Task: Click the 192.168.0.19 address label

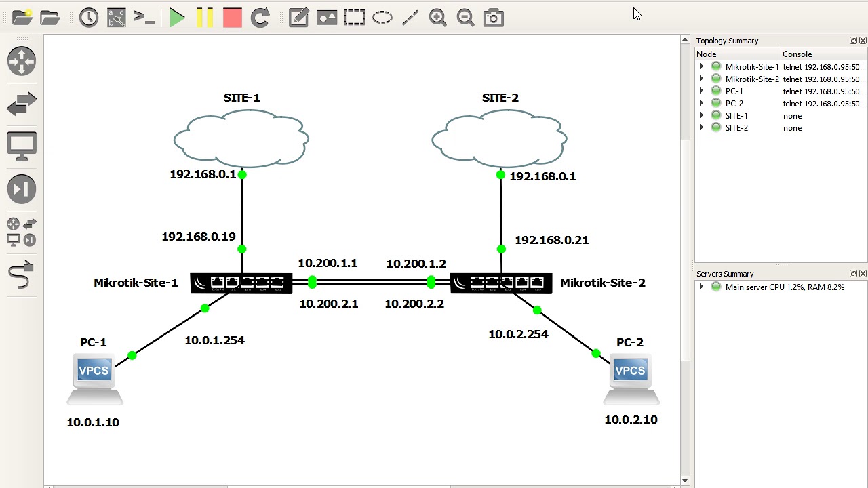Action: (199, 237)
